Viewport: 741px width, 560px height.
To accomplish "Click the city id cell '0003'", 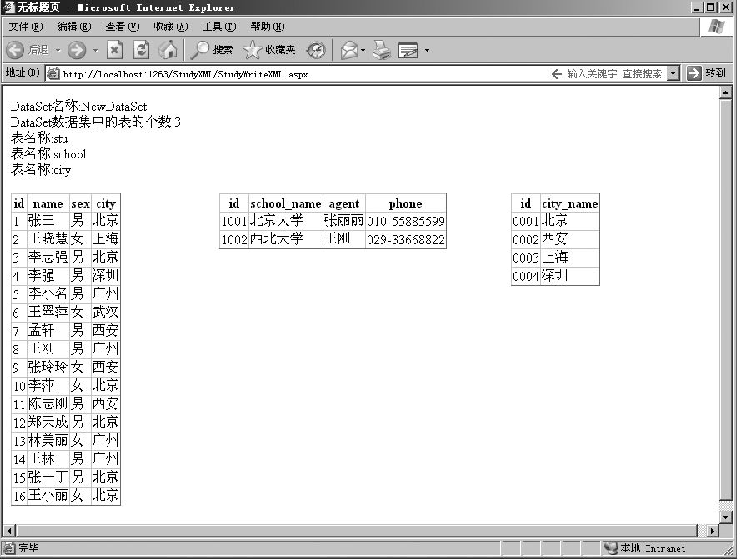I will 525,257.
